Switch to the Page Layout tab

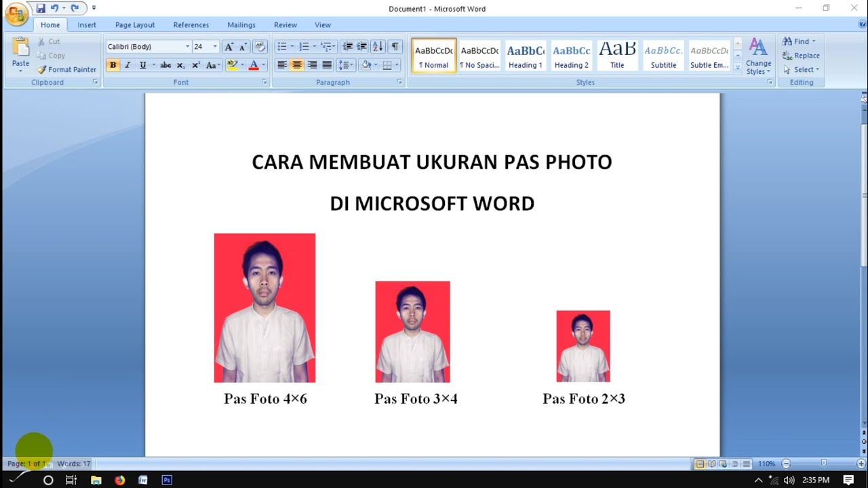135,25
